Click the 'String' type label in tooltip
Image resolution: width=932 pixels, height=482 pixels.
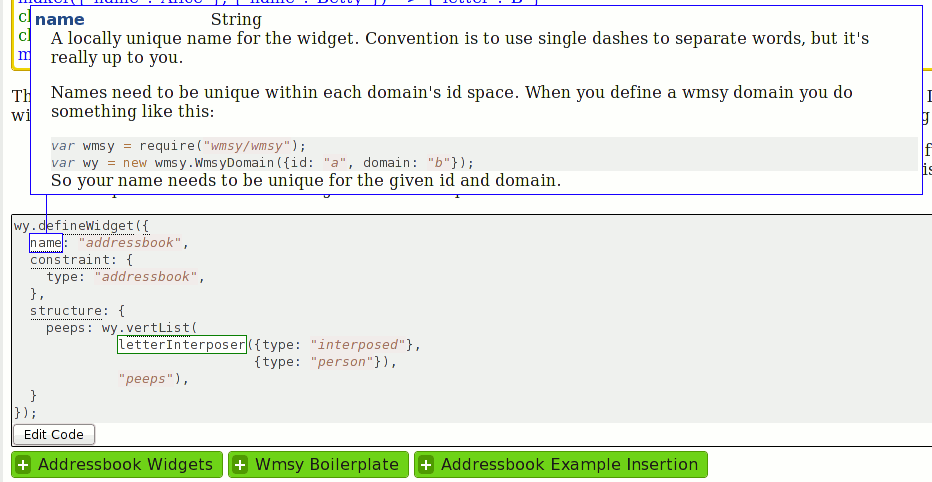tap(236, 20)
